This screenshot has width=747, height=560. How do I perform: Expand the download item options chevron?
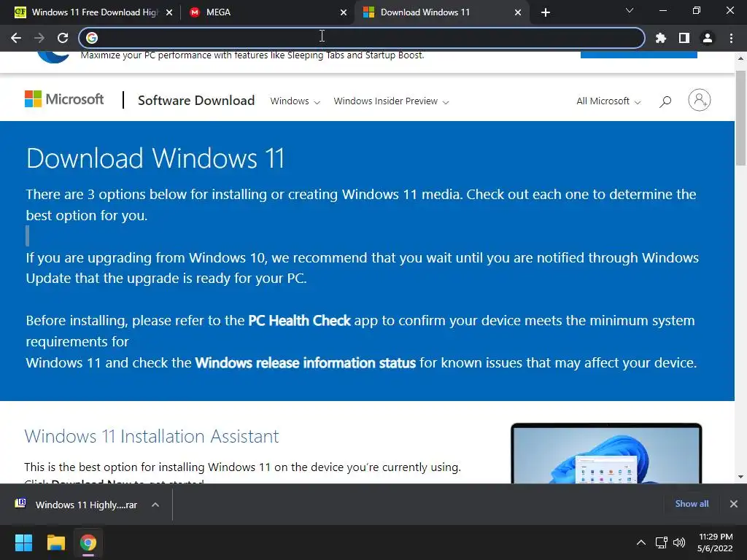tap(155, 505)
